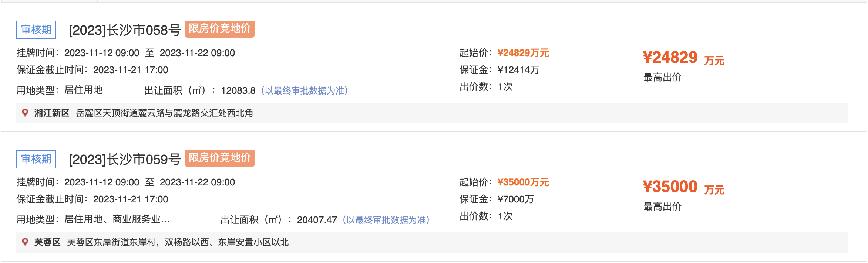Viewport: 868px width, 263px height.
Task: Click the map pin icon beside 芙蓉区
Action: (x=25, y=242)
